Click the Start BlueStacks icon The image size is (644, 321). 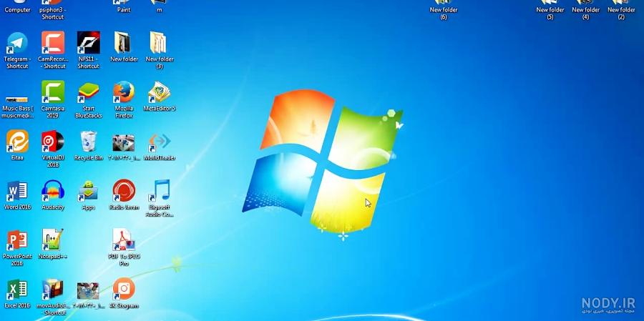point(88,93)
